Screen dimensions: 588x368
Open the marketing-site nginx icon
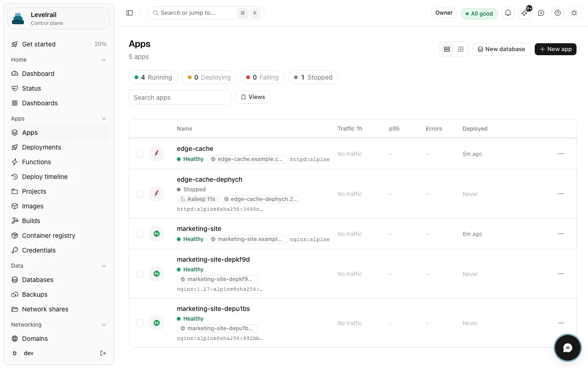[157, 234]
